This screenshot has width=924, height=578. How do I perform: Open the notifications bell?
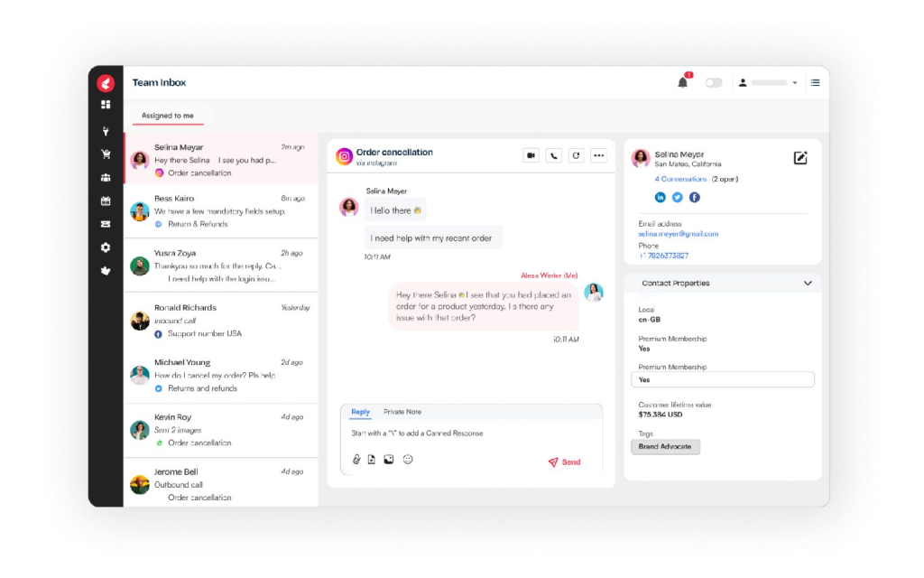click(682, 83)
